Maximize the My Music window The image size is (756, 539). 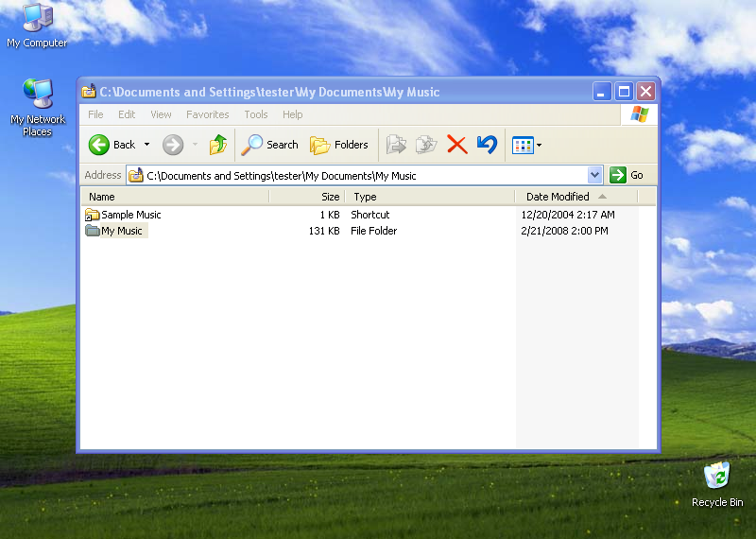(624, 91)
